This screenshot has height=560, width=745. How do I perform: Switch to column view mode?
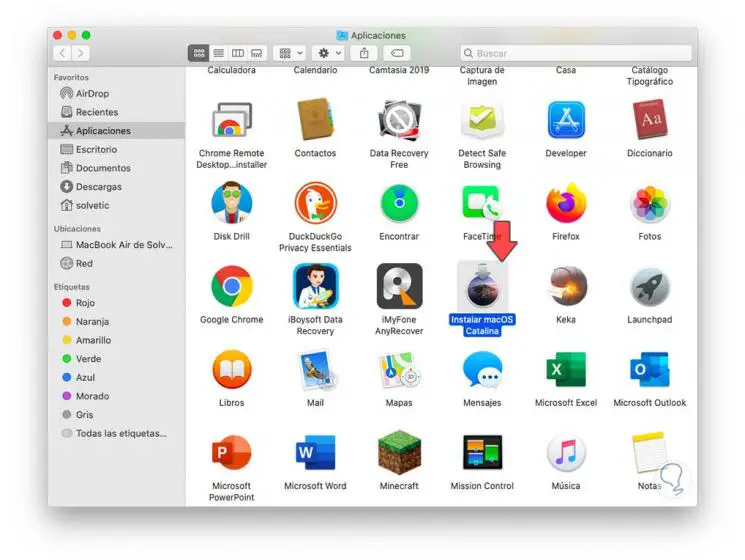(238, 53)
